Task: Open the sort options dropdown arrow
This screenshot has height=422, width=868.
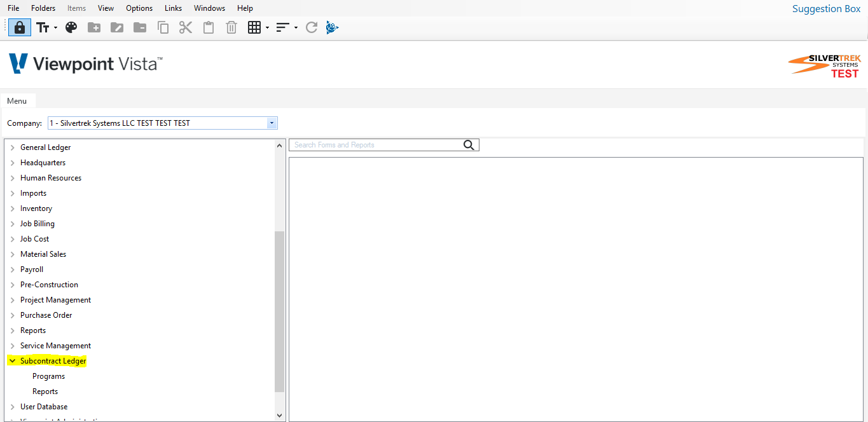Action: (x=296, y=28)
